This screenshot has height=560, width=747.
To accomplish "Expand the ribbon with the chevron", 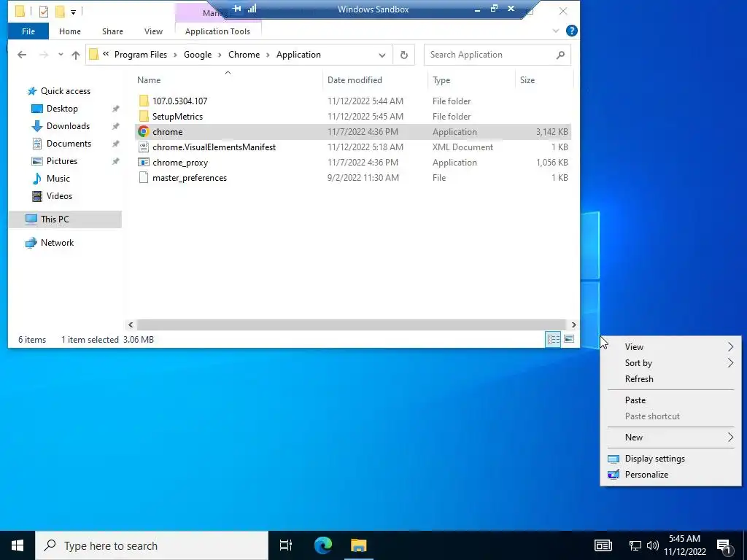I will [x=555, y=31].
